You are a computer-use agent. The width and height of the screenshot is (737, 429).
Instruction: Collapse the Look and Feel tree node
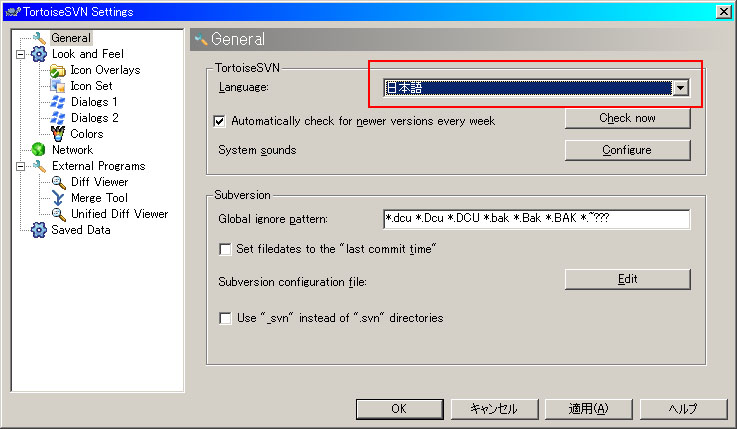tap(20, 54)
